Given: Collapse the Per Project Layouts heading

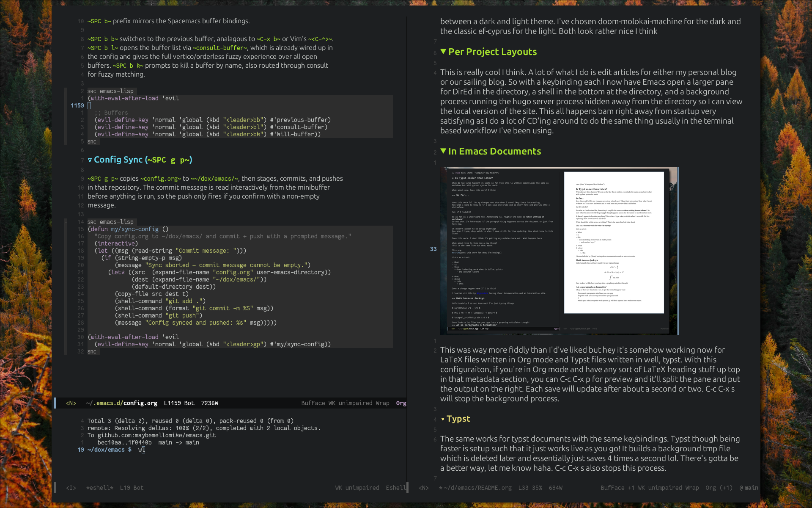Looking at the screenshot, I should [x=444, y=51].
